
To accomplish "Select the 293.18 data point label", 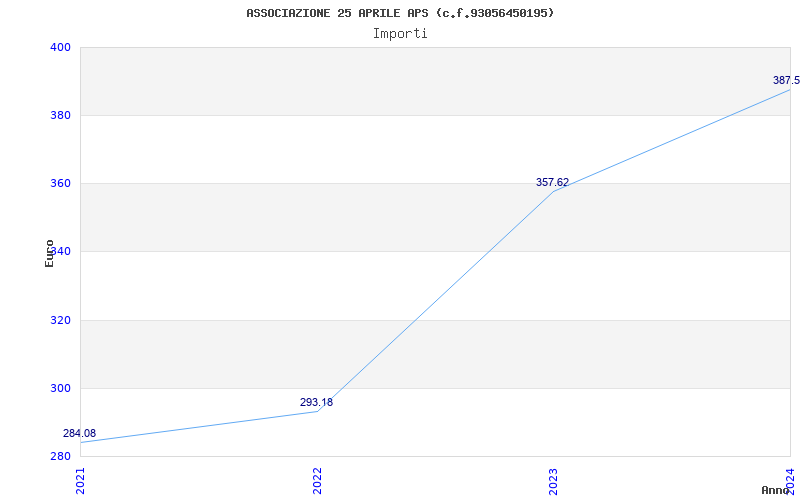I will coord(316,402).
